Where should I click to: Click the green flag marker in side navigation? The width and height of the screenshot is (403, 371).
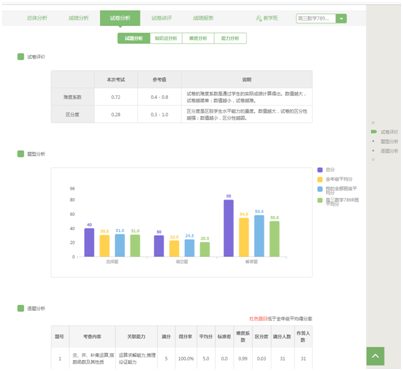pyautogui.click(x=374, y=132)
